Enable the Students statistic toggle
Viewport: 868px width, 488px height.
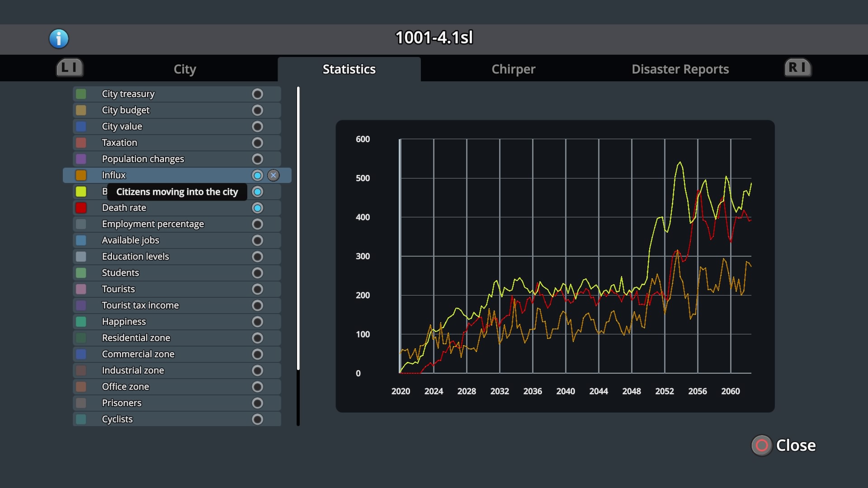(x=257, y=273)
